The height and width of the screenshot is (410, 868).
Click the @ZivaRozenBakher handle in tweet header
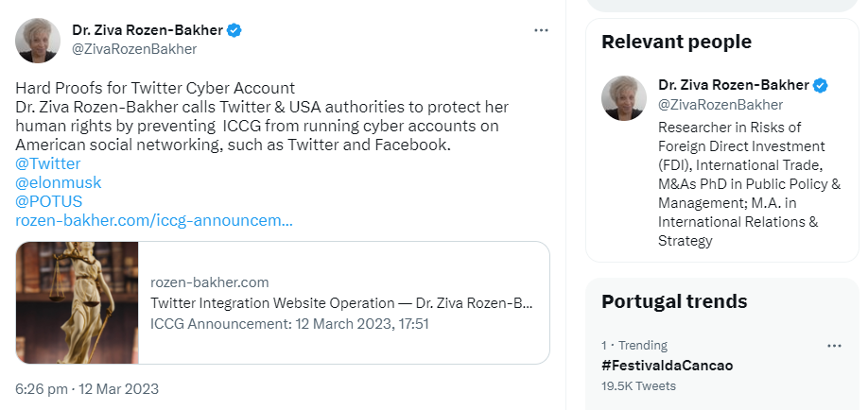134,48
